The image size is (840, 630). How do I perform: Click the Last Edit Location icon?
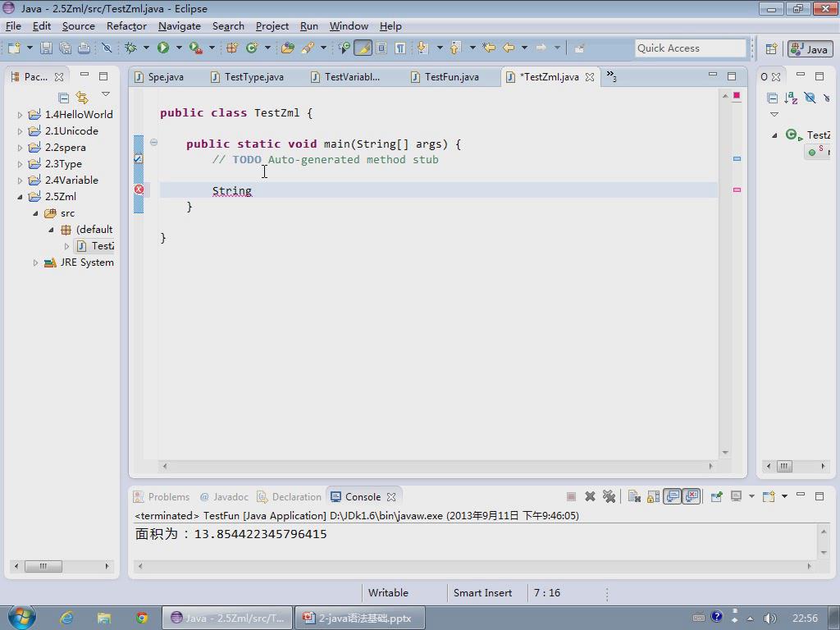[489, 48]
